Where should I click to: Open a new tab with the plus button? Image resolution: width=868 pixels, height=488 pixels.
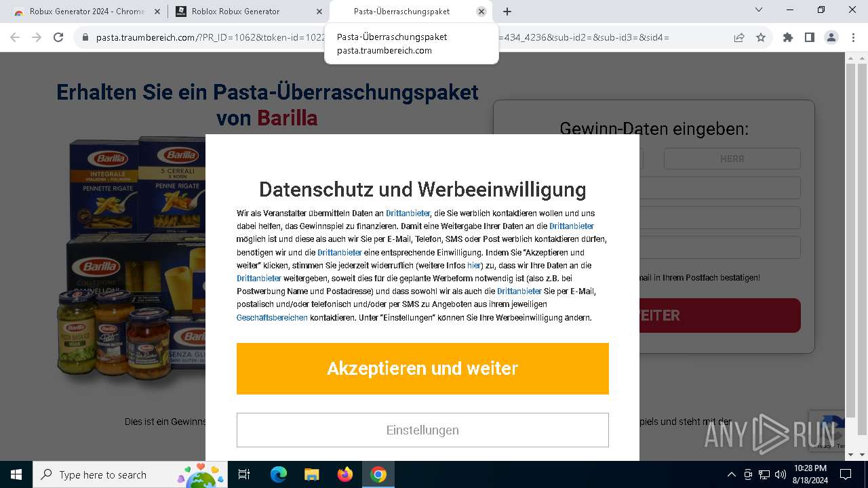pos(507,12)
